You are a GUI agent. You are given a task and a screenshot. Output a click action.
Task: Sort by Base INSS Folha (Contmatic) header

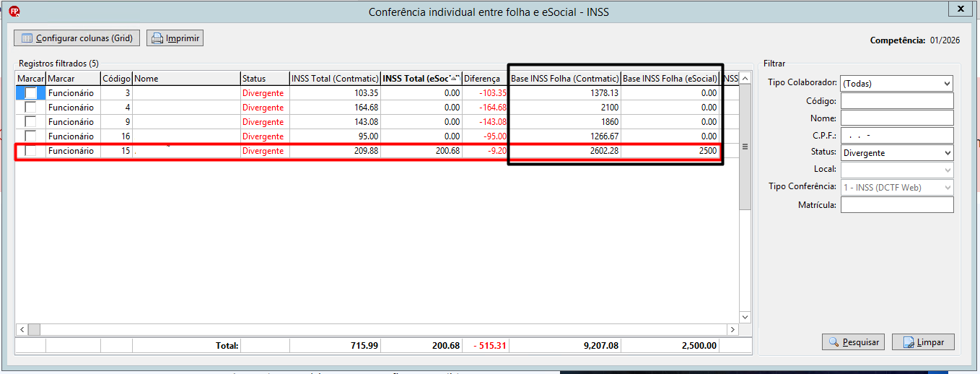[x=565, y=79]
